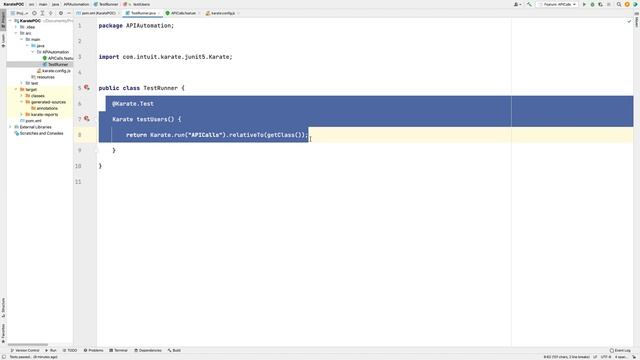Collapse the APIAutomation package

point(33,52)
